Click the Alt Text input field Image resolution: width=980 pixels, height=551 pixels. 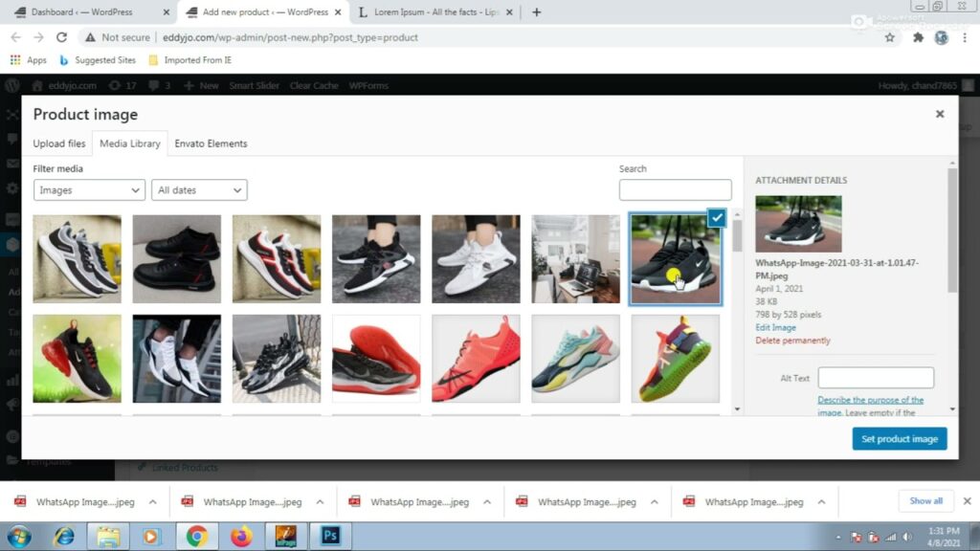(x=876, y=378)
